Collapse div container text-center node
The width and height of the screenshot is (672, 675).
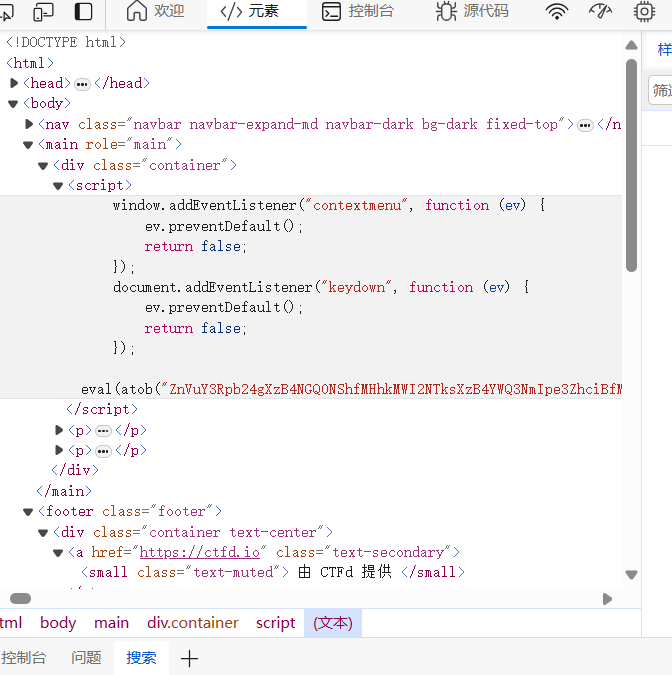[43, 533]
